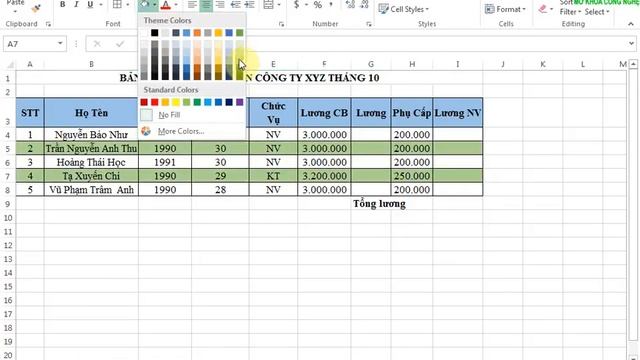The height and width of the screenshot is (360, 640).
Task: Apply Comma Style number format
Action: point(331,4)
